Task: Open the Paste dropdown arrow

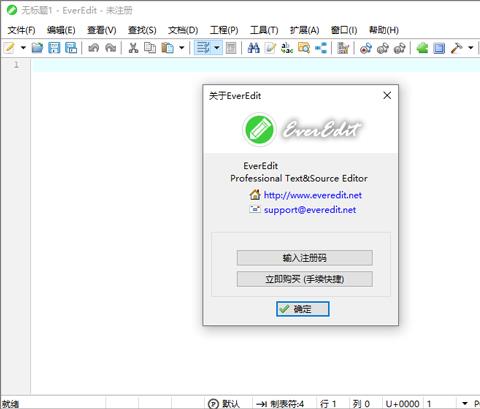Action: tap(182, 48)
